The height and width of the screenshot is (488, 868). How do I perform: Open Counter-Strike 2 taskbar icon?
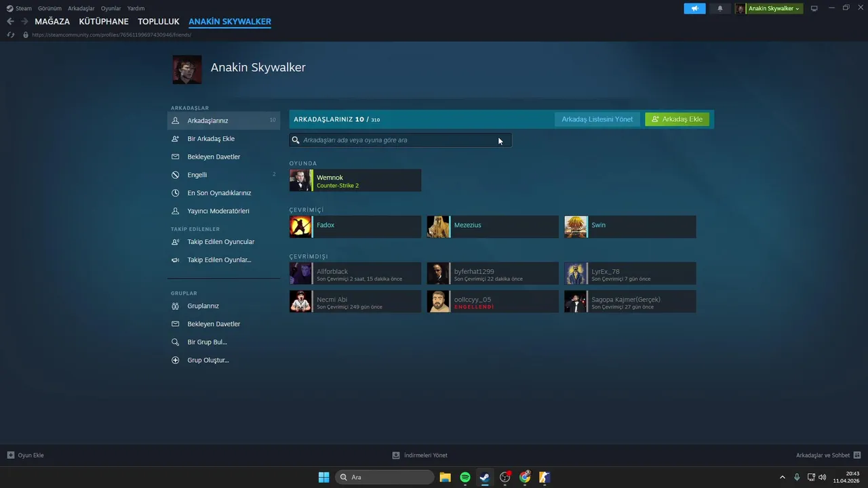click(545, 477)
